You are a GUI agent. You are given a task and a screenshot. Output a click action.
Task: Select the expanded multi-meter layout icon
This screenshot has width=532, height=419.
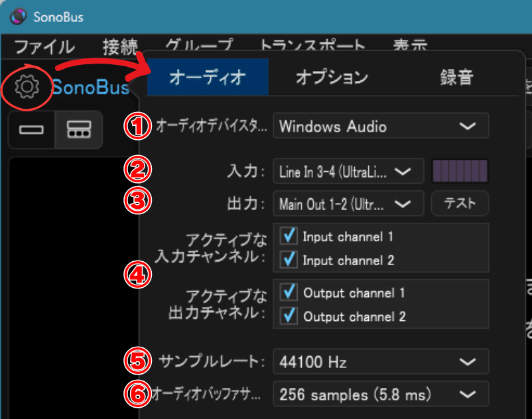click(78, 130)
